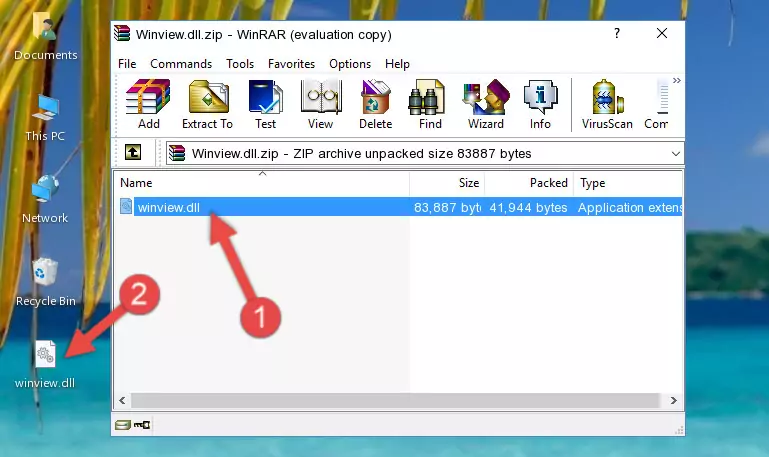This screenshot has height=457, width=769.
Task: Open the Options menu
Action: pos(350,64)
